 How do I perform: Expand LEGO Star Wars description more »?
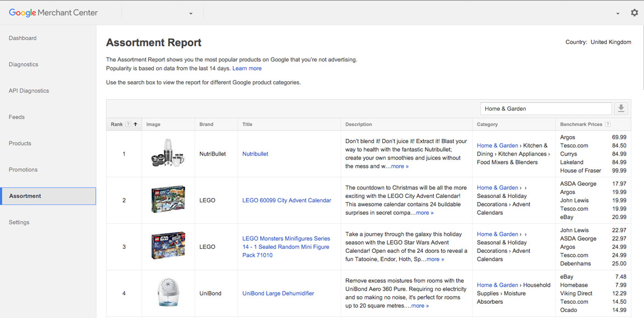[435, 259]
